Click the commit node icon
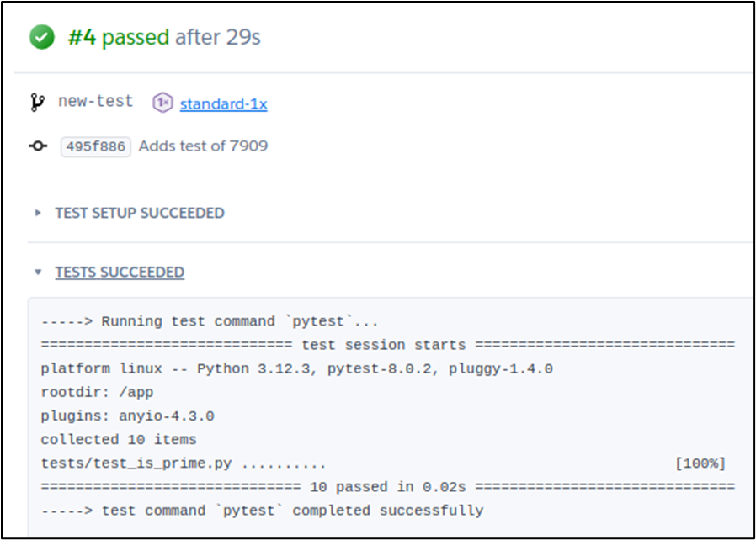Screen dimensions: 756x540 (37, 146)
